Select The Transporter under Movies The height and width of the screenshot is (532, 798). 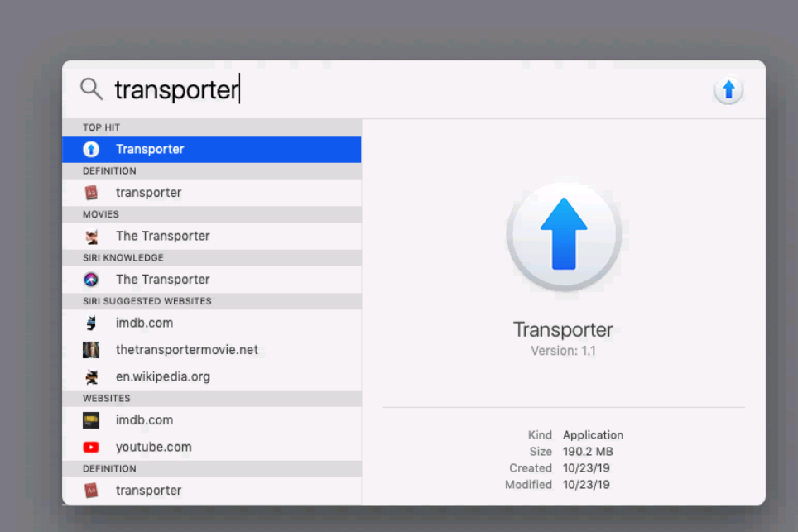[212, 236]
